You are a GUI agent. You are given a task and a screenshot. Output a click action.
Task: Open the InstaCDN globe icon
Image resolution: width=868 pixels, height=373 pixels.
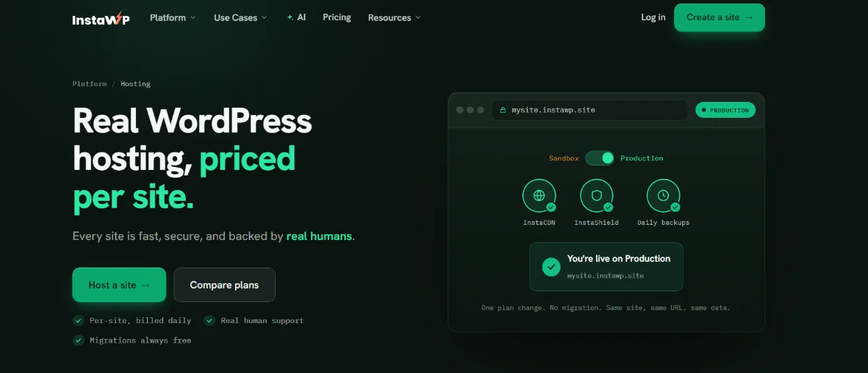539,195
